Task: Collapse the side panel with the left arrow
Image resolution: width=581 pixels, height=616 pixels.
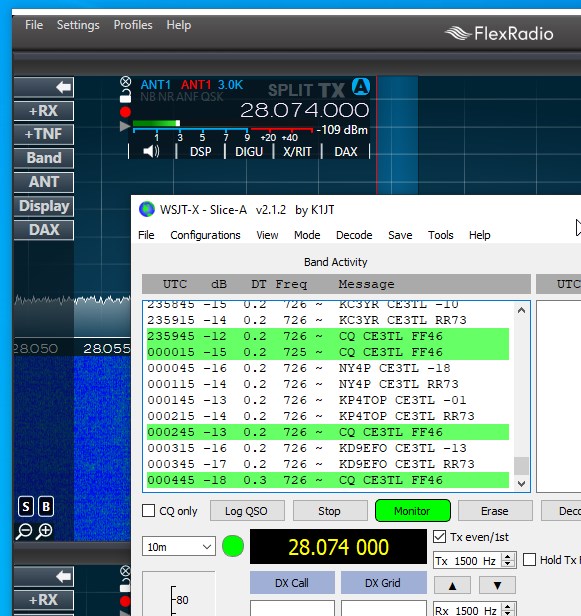Action: tap(44, 87)
